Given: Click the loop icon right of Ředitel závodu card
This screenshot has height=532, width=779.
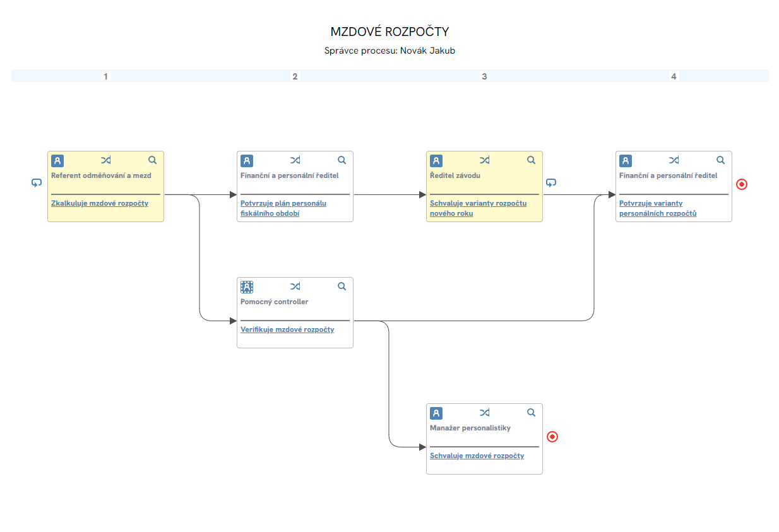Looking at the screenshot, I should tap(551, 183).
